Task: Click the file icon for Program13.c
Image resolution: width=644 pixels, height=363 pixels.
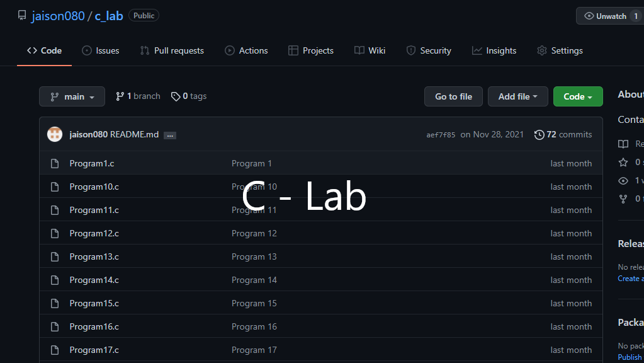Action: (x=55, y=256)
